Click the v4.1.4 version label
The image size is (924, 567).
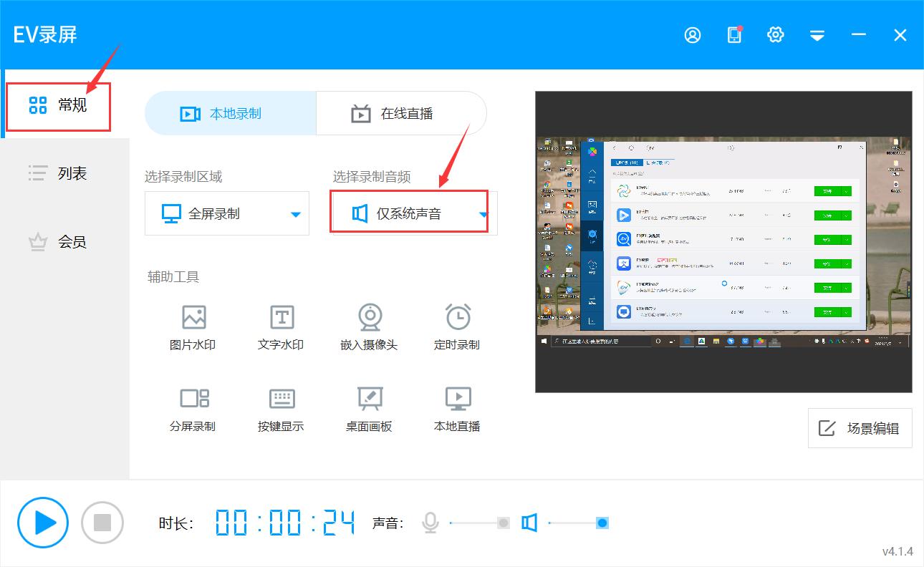(897, 551)
